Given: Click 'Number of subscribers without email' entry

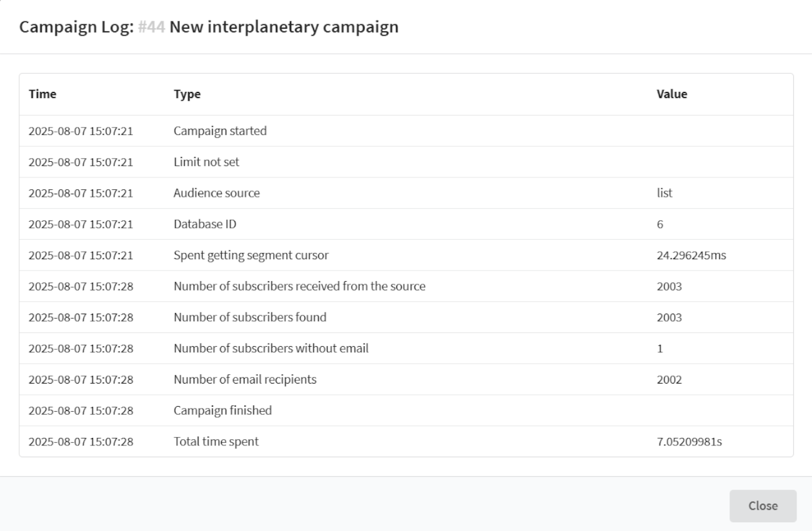Looking at the screenshot, I should coord(270,349).
